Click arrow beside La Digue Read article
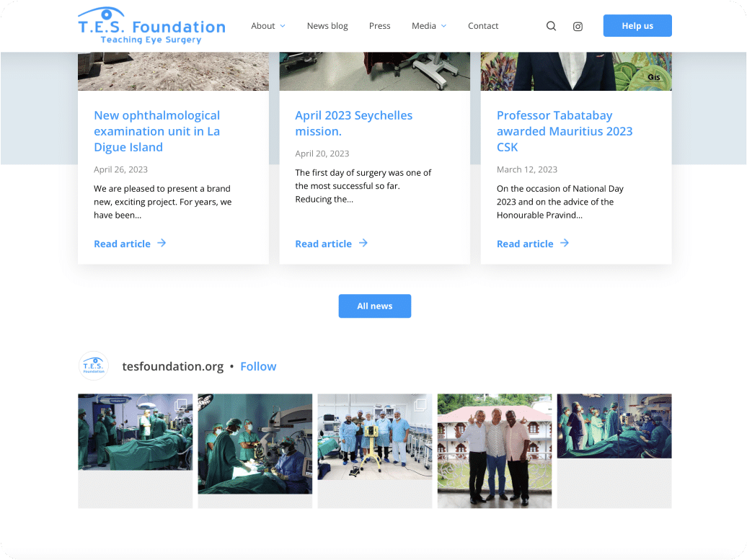The height and width of the screenshot is (560, 747). tap(162, 244)
